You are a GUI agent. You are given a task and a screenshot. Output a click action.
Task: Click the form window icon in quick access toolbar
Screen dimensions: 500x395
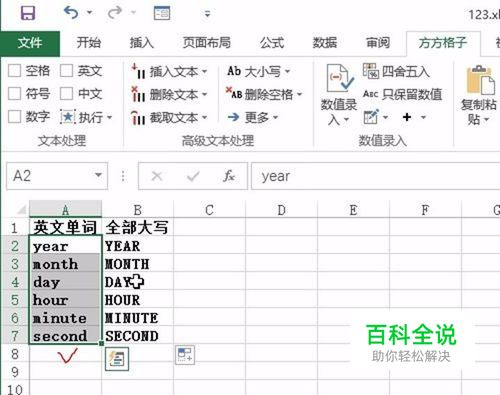point(162,13)
